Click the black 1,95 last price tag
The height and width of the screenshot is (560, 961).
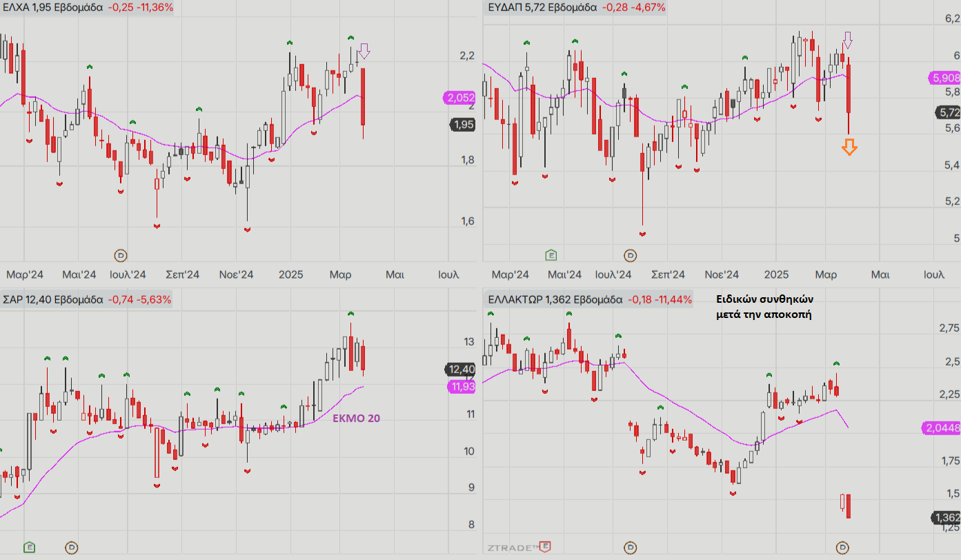pyautogui.click(x=462, y=125)
